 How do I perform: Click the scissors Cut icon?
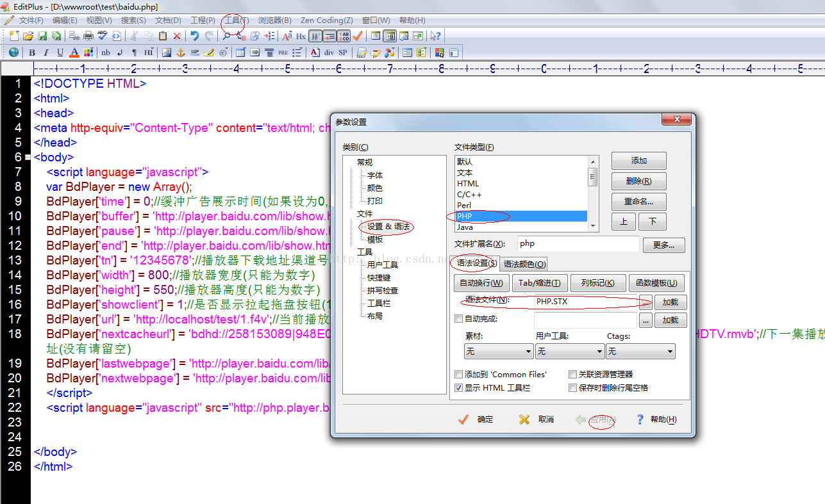click(x=134, y=36)
